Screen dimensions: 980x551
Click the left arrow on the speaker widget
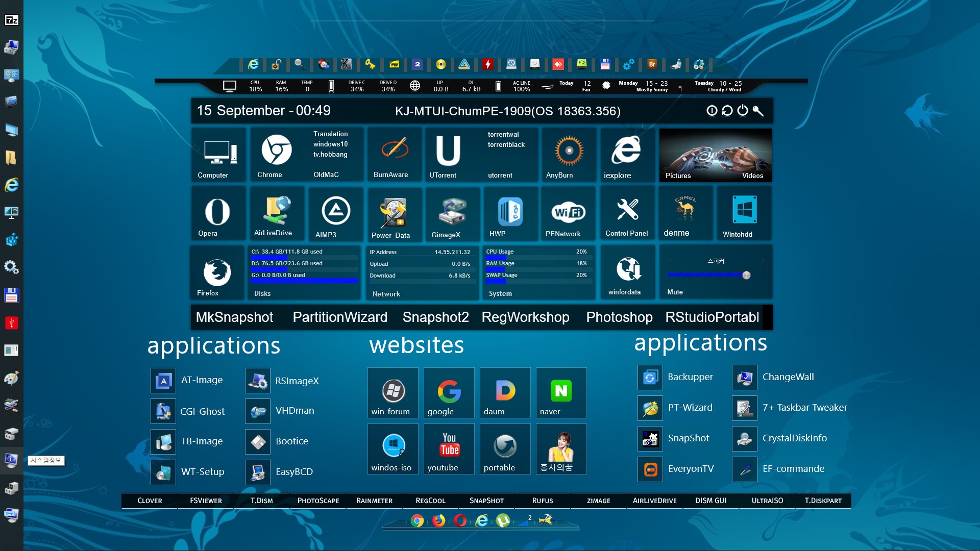(x=670, y=261)
